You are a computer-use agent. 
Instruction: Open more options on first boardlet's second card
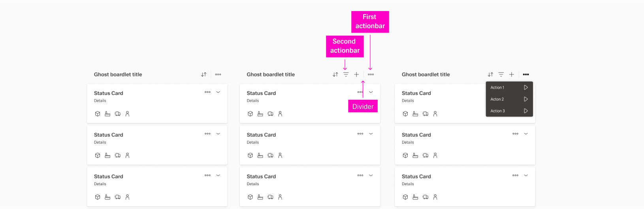(207, 134)
